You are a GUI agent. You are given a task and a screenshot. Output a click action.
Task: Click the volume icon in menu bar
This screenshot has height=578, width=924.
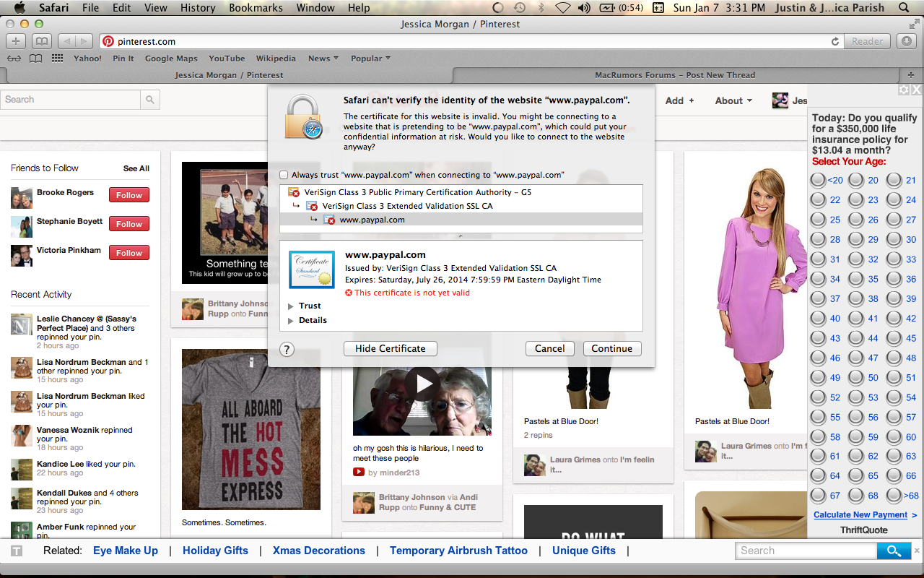[x=584, y=8]
